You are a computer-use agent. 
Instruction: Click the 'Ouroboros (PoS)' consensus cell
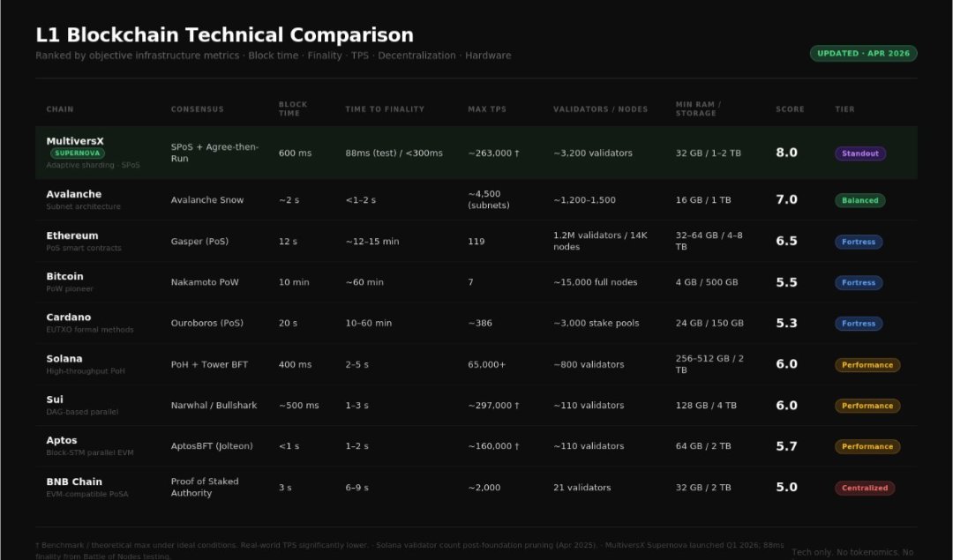pos(206,323)
